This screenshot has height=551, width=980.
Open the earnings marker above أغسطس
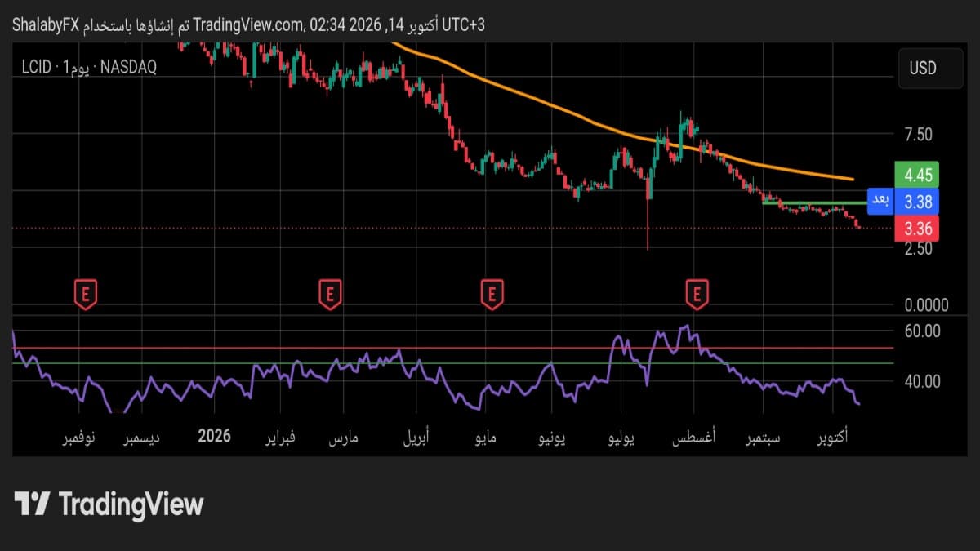[x=697, y=294]
